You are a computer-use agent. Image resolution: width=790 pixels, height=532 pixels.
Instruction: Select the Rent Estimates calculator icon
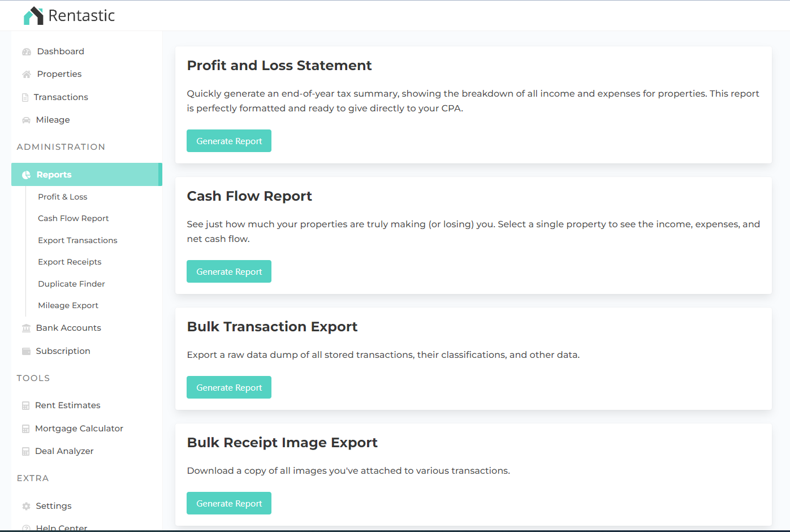pyautogui.click(x=25, y=405)
